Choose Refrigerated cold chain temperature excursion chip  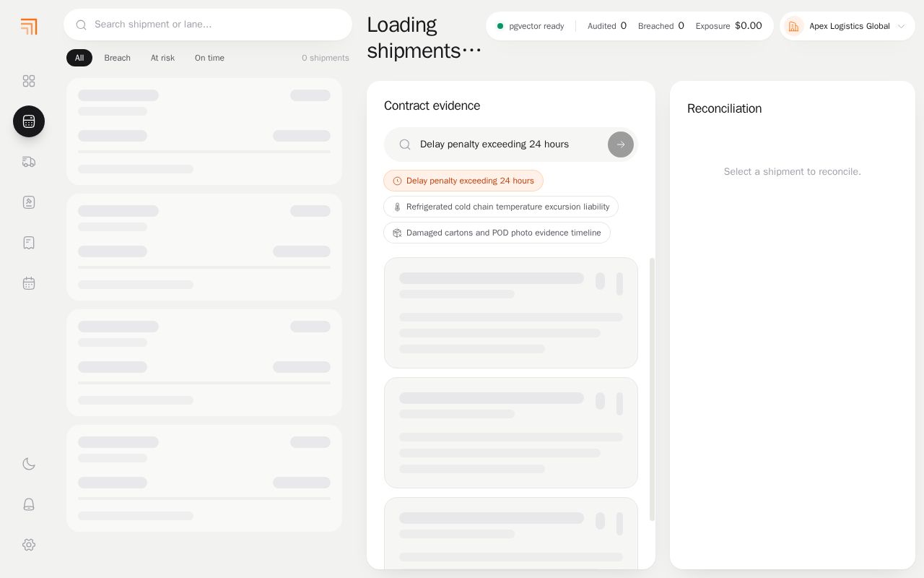point(501,207)
